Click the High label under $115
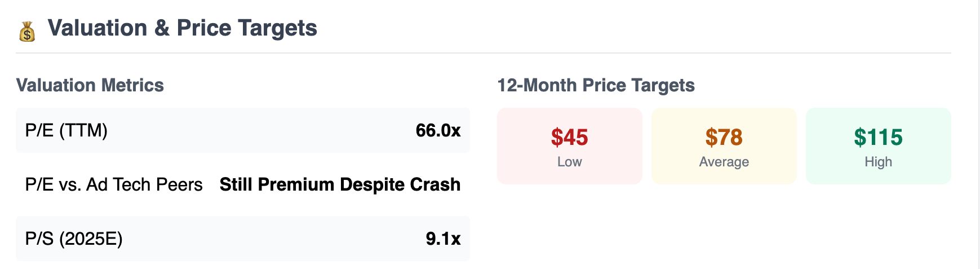The width and height of the screenshot is (980, 269). click(x=879, y=162)
